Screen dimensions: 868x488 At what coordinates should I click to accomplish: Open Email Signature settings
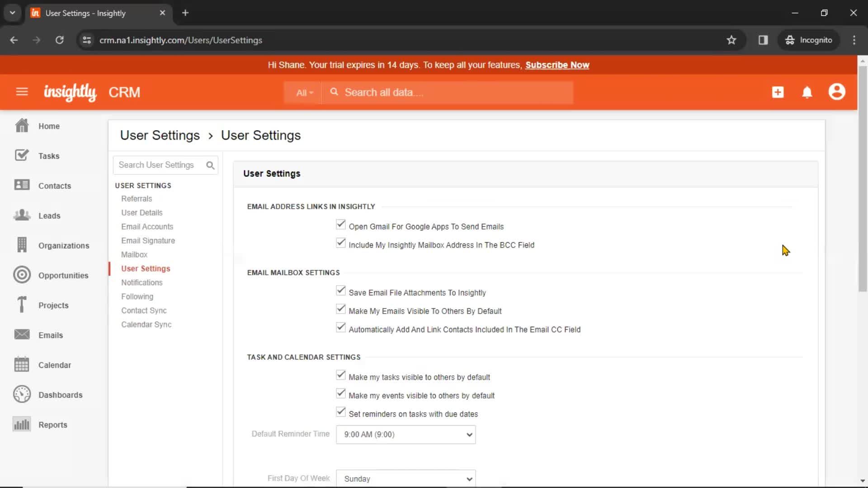[148, 240]
